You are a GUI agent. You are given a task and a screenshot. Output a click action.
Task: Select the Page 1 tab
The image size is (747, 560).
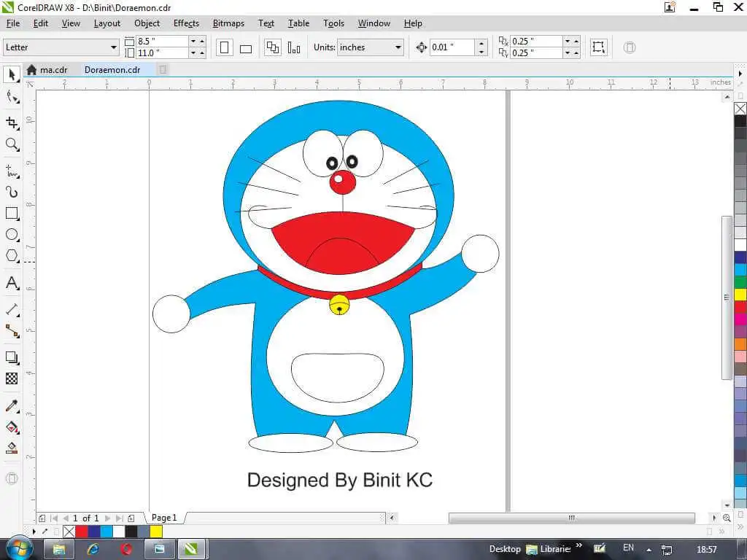click(164, 518)
